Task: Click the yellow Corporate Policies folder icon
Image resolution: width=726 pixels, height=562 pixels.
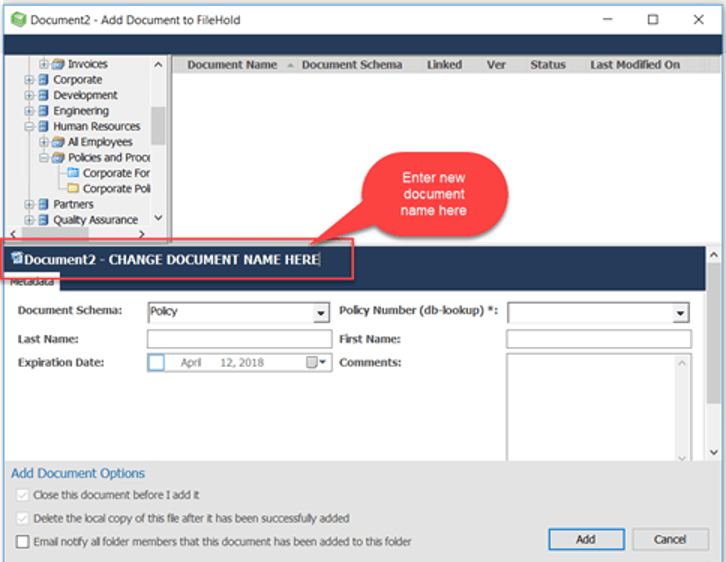Action: tap(73, 188)
